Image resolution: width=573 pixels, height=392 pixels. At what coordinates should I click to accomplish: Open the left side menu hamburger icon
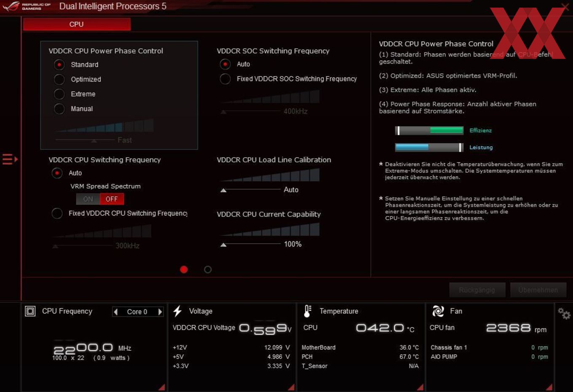10,159
